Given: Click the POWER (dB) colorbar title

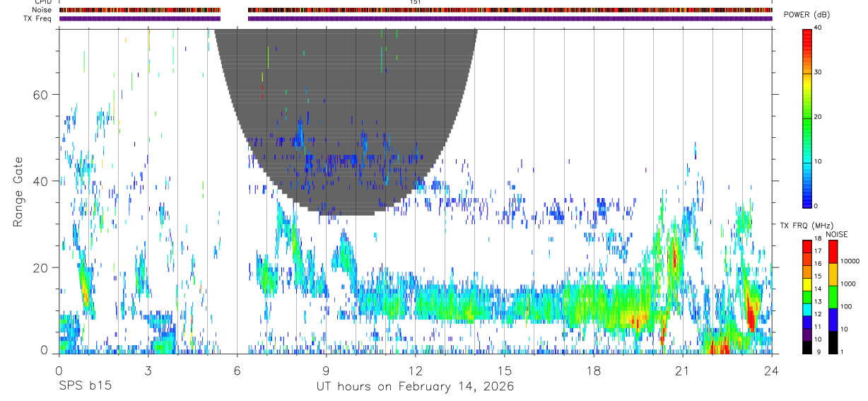Looking at the screenshot, I should pyautogui.click(x=807, y=16).
